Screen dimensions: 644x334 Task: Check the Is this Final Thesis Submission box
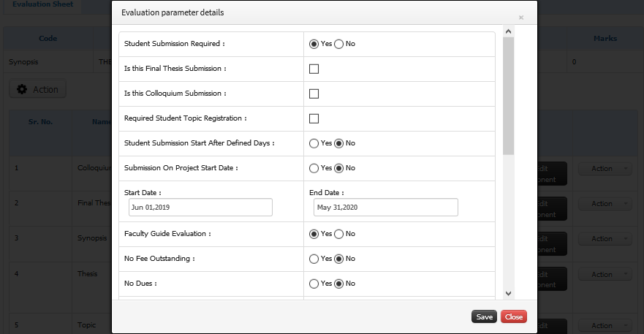click(314, 69)
